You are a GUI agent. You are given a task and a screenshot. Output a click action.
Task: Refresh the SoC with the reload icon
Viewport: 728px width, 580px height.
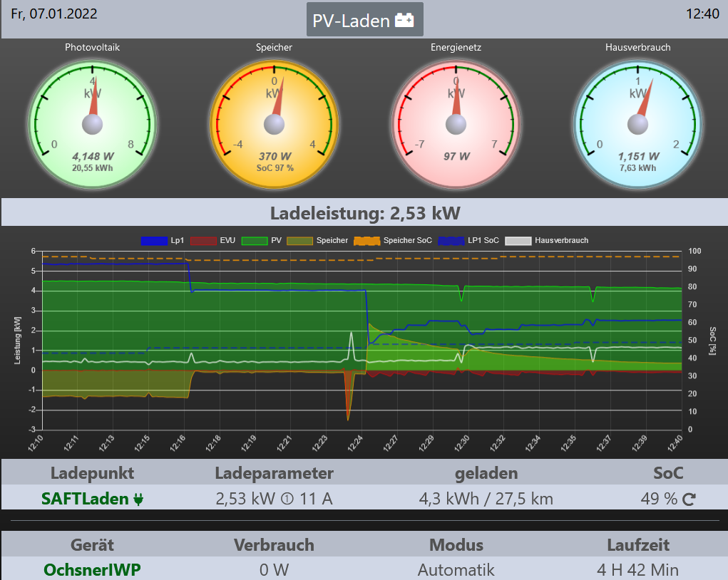pyautogui.click(x=689, y=499)
